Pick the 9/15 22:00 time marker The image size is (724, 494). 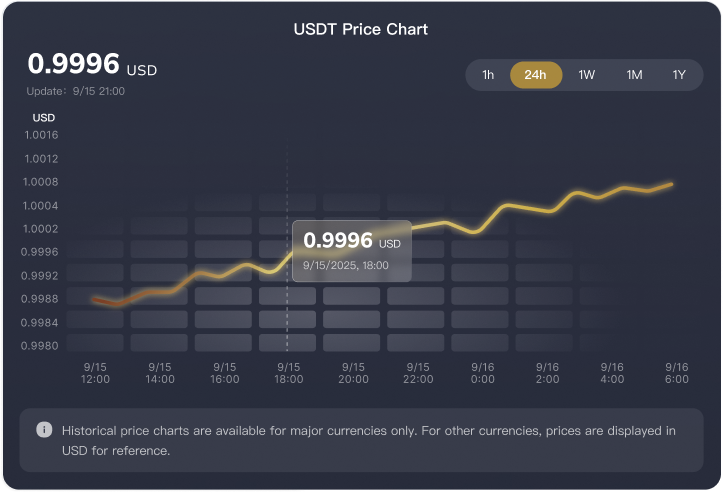[417, 373]
